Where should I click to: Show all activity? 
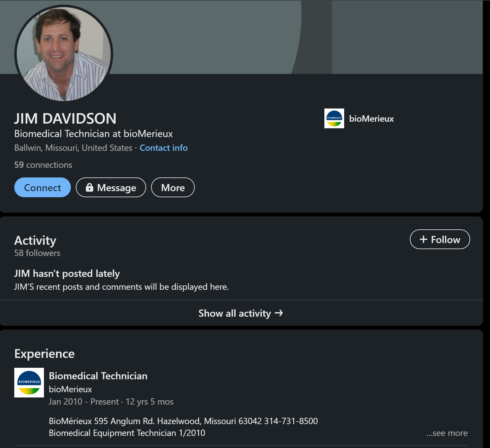tap(241, 313)
